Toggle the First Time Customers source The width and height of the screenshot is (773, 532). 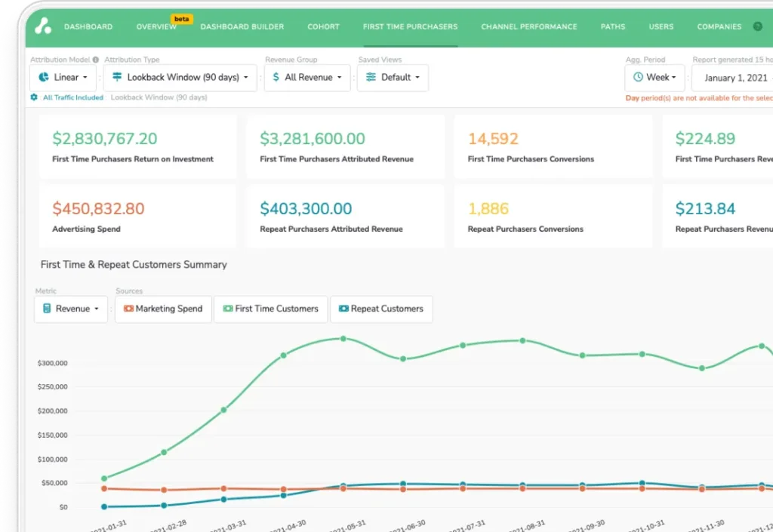269,309
